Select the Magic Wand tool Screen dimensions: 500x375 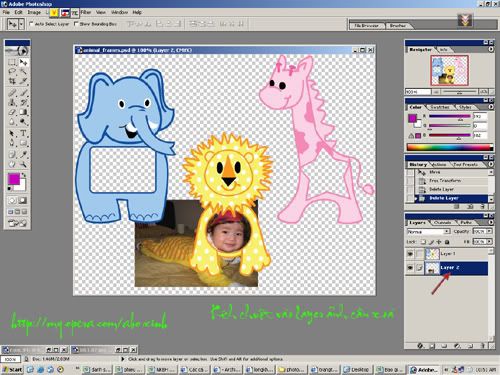[23, 71]
